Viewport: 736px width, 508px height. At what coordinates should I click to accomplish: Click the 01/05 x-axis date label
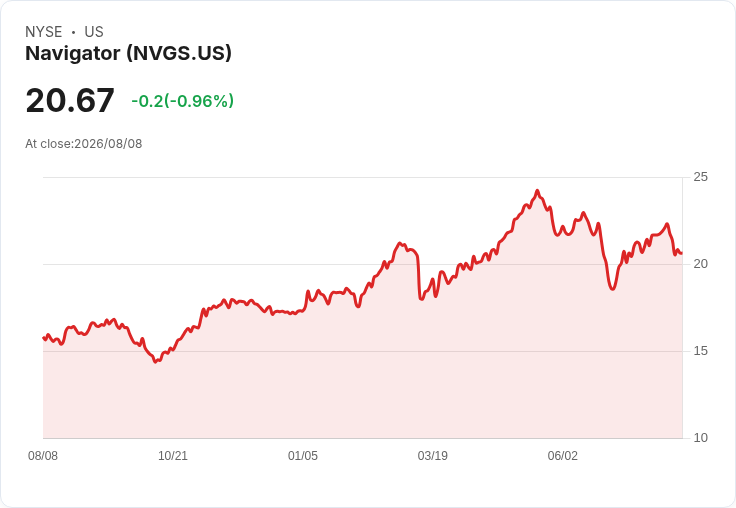(x=303, y=455)
